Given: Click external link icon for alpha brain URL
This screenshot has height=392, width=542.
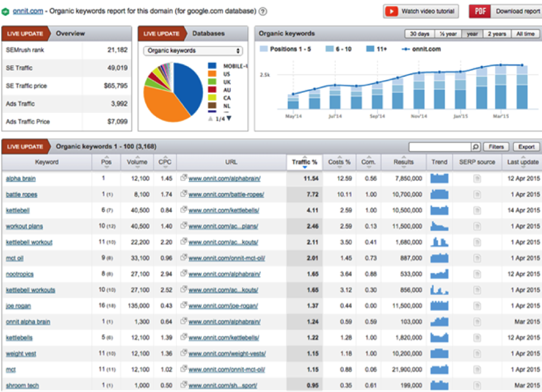Looking at the screenshot, I should [x=184, y=178].
